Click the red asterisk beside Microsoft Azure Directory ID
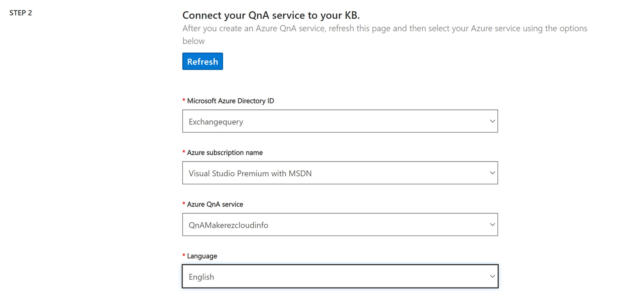This screenshot has width=644, height=308. (184, 100)
